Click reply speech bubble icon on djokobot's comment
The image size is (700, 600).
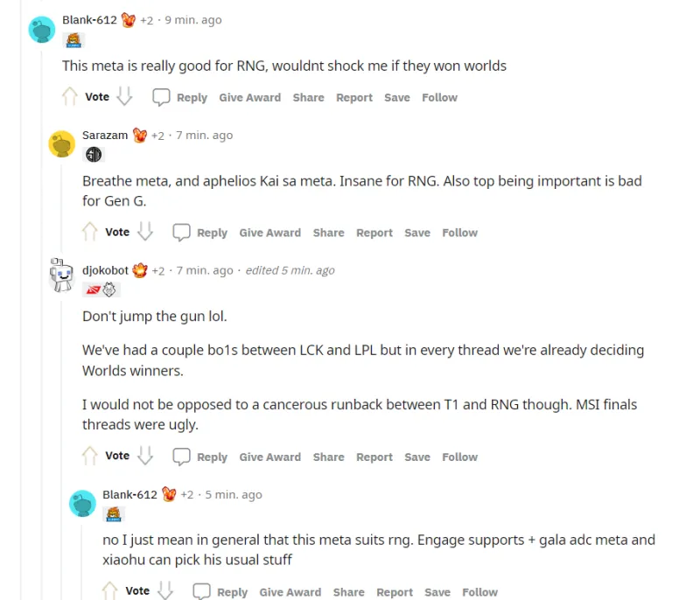(181, 457)
